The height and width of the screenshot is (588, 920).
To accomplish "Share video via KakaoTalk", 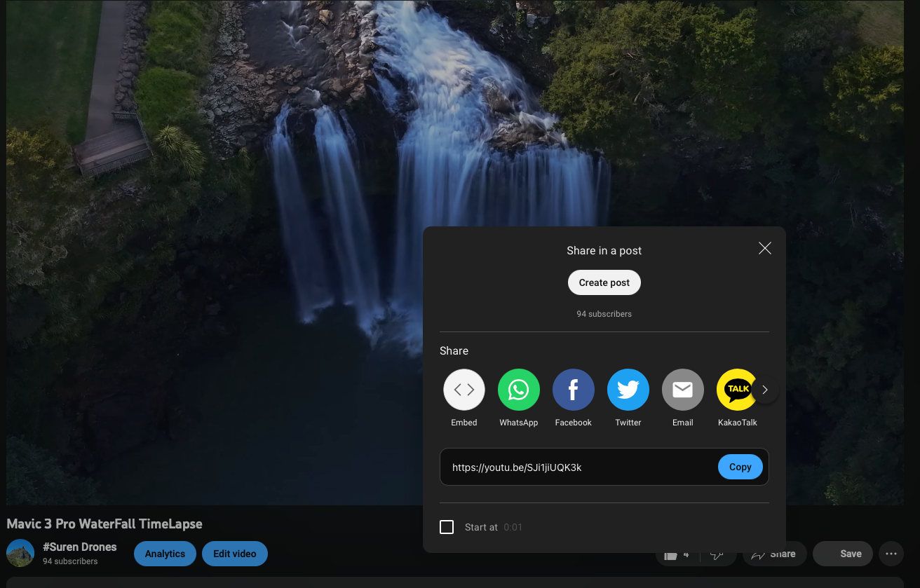I will 736,390.
